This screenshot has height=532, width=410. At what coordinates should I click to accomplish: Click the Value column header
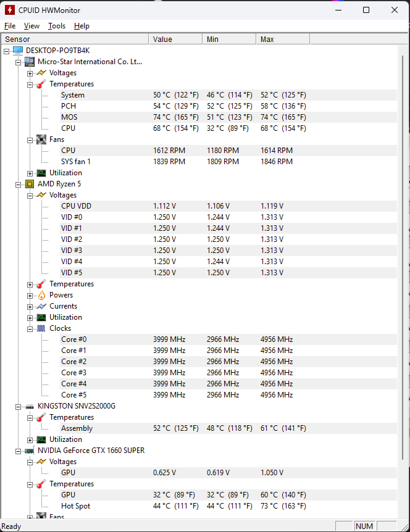[x=175, y=39]
